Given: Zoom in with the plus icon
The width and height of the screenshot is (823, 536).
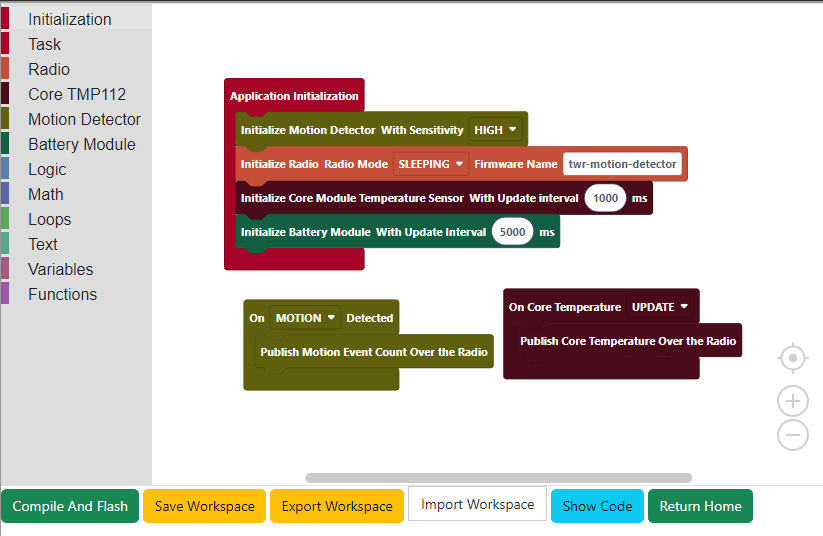Looking at the screenshot, I should click(792, 401).
